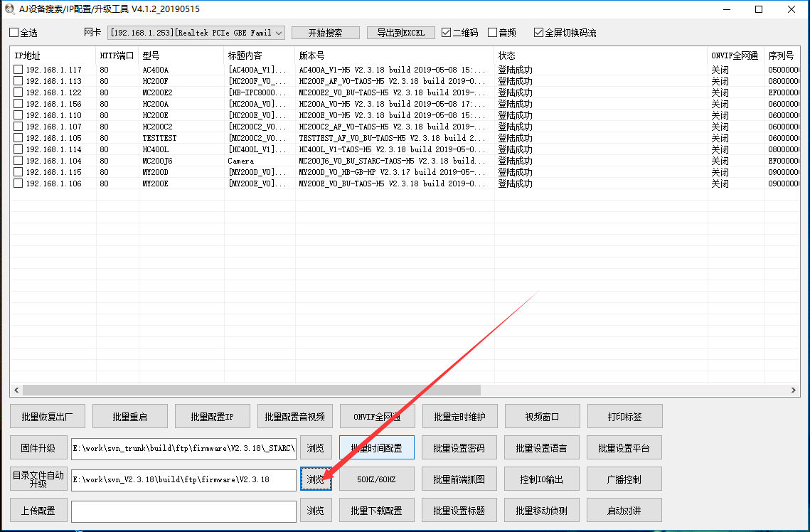Click the 浏览 browse button for auto-upgrade directory
This screenshot has height=532, width=810.
click(316, 479)
